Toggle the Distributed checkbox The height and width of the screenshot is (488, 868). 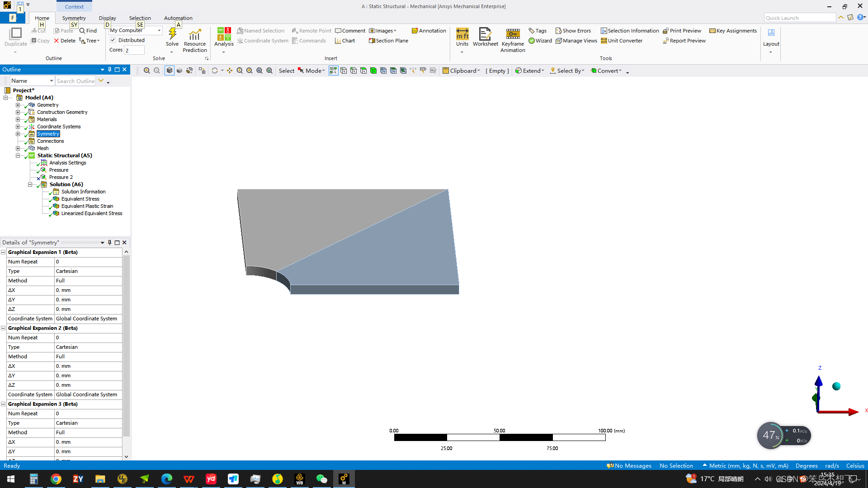pyautogui.click(x=113, y=40)
